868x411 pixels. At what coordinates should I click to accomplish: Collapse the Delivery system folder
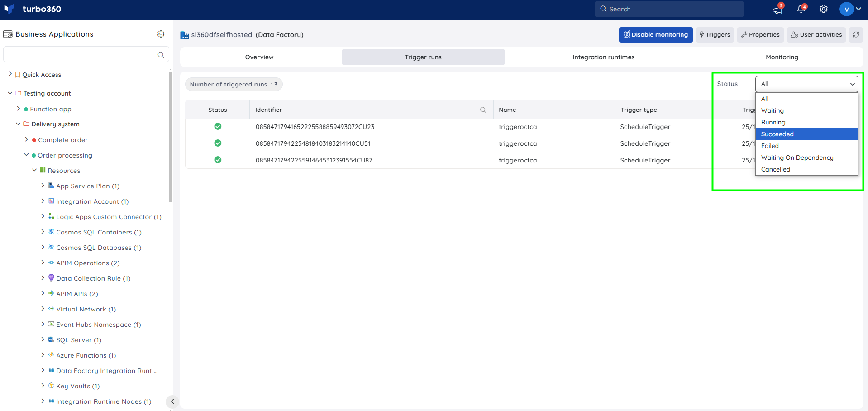pyautogui.click(x=18, y=124)
